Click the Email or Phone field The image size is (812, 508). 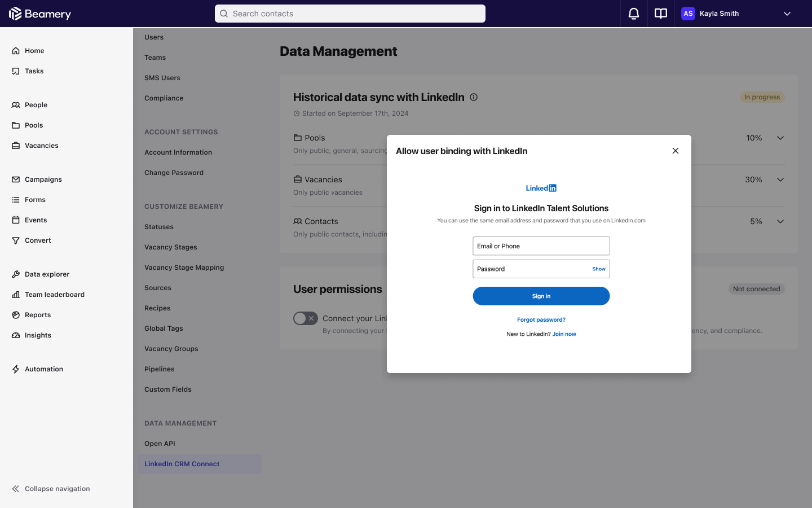click(x=541, y=246)
